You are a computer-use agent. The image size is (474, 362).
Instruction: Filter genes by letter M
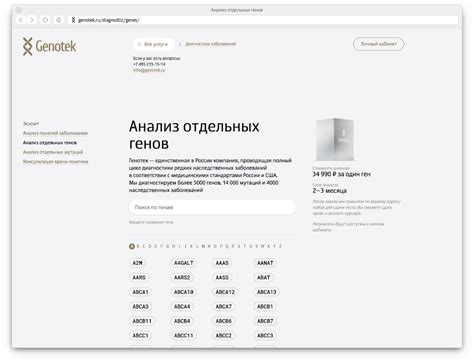(x=203, y=246)
